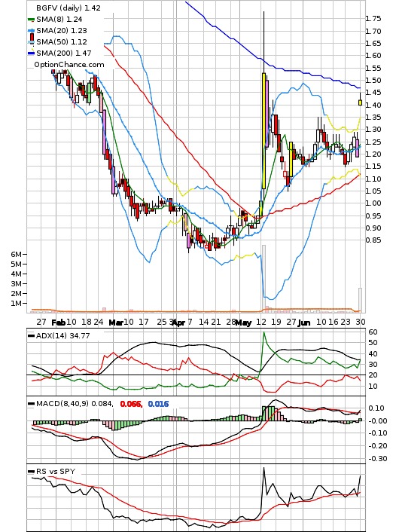Select the SMA(8) 1.24 legend label
This screenshot has width=396, height=532.
tap(59, 20)
